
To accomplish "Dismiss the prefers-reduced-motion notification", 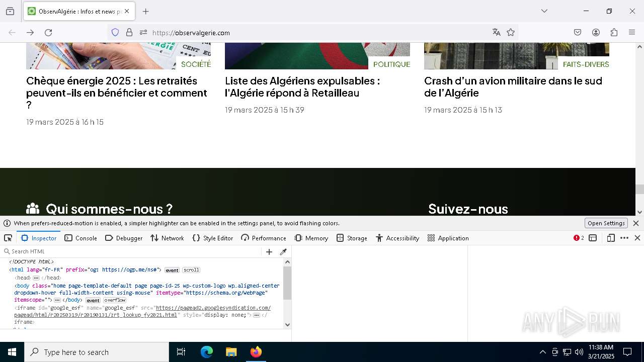I will point(636,223).
